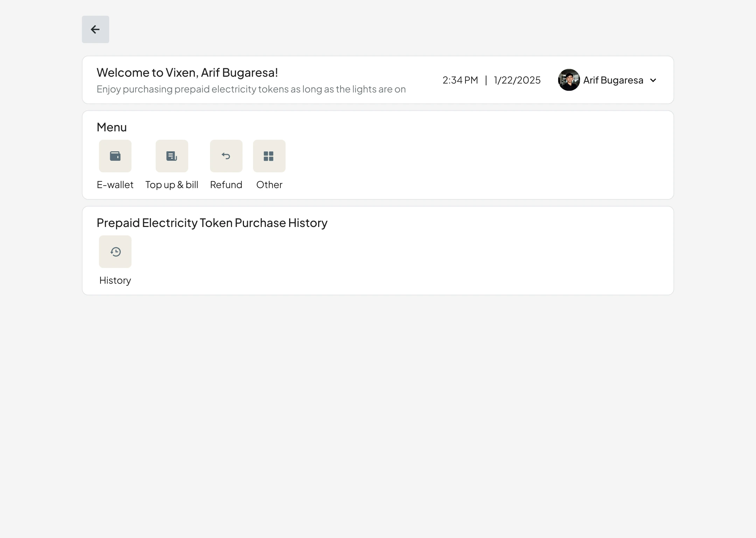The width and height of the screenshot is (756, 538).
Task: Select the Refund arrow icon tile
Action: [226, 156]
